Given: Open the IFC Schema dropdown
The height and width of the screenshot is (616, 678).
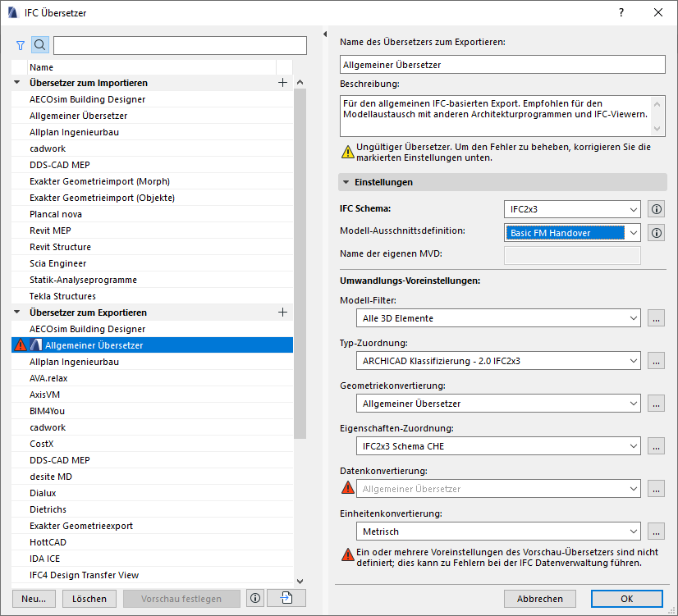Looking at the screenshot, I should pyautogui.click(x=572, y=209).
